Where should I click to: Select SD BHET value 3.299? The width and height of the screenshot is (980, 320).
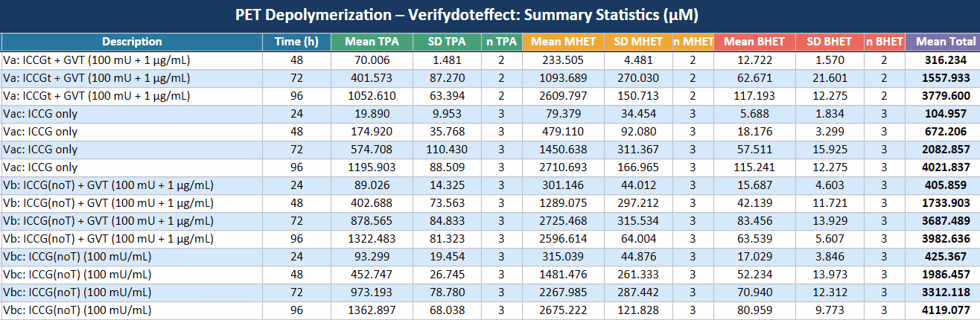[830, 132]
